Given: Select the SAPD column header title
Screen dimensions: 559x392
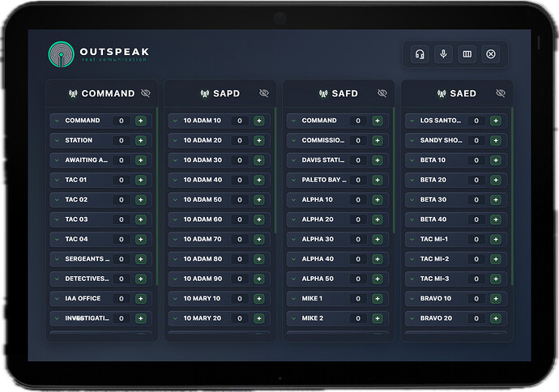Looking at the screenshot, I should tap(227, 94).
